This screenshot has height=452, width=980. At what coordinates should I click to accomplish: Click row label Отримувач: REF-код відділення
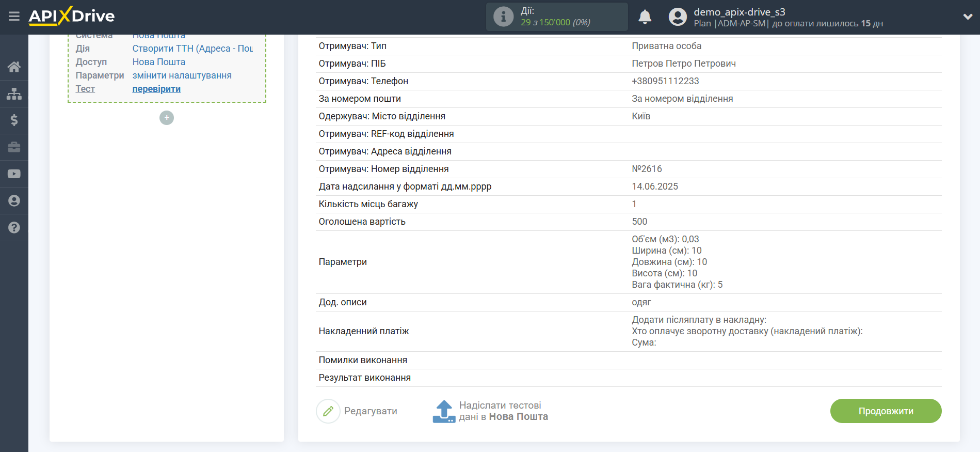pos(386,134)
